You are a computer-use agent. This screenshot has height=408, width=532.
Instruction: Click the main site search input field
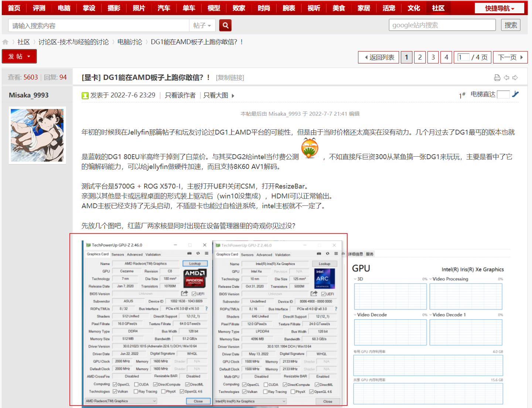(x=99, y=25)
